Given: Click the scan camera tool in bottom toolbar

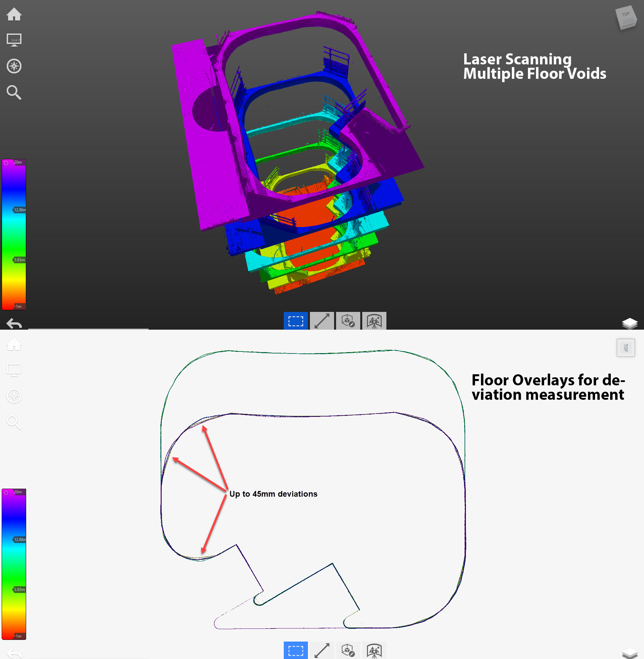Looking at the screenshot, I should [x=374, y=650].
